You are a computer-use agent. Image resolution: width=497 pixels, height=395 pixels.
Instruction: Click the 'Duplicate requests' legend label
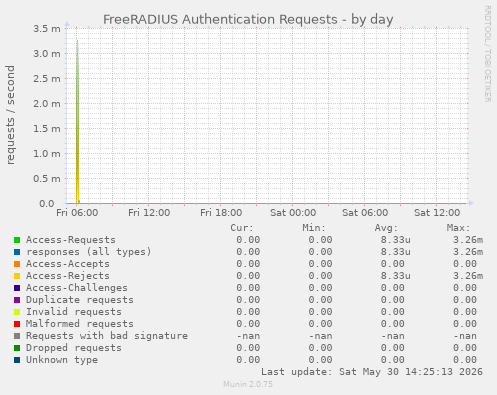click(x=80, y=300)
